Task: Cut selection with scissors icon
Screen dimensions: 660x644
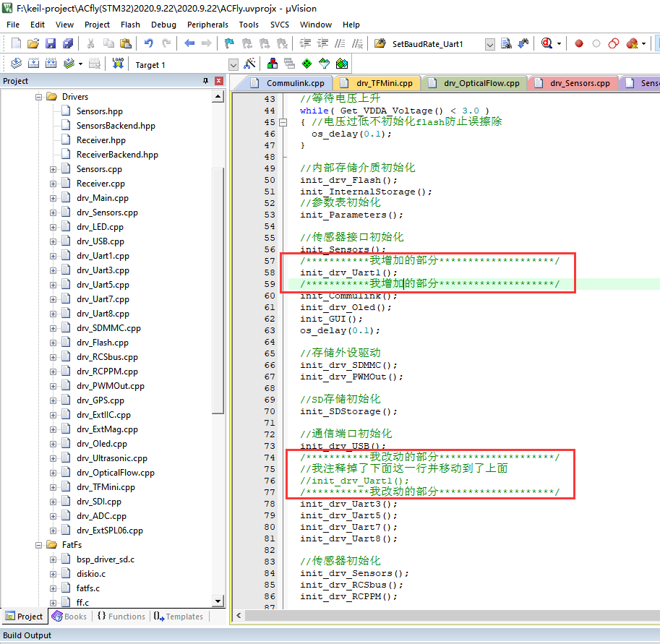Action: 90,43
